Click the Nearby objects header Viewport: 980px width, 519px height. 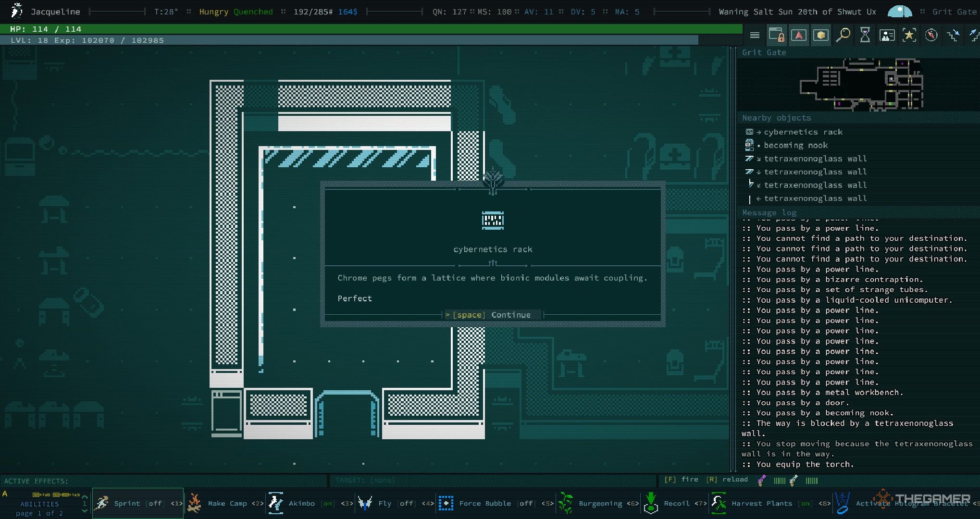(x=776, y=118)
